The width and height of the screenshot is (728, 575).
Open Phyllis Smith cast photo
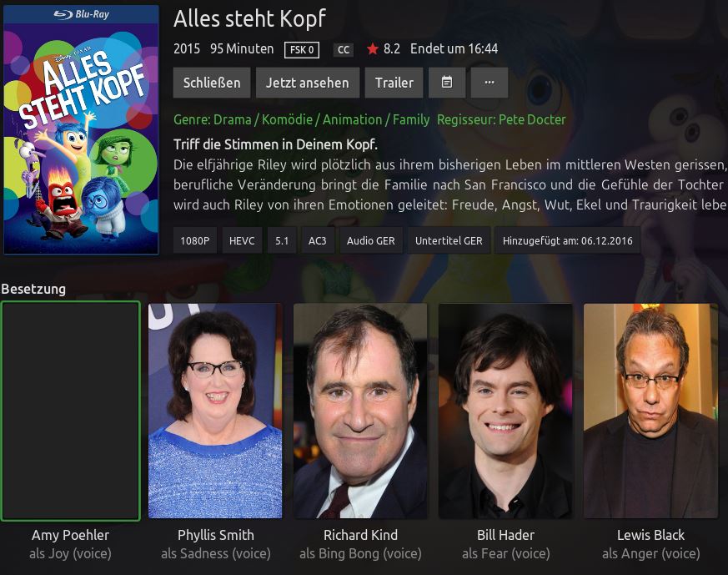215,411
